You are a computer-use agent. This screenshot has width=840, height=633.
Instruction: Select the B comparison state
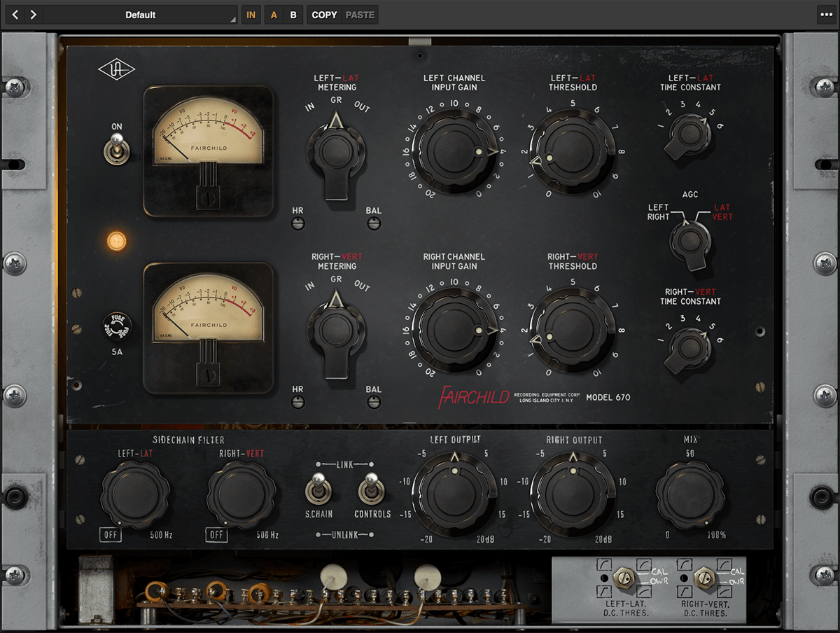click(x=293, y=15)
